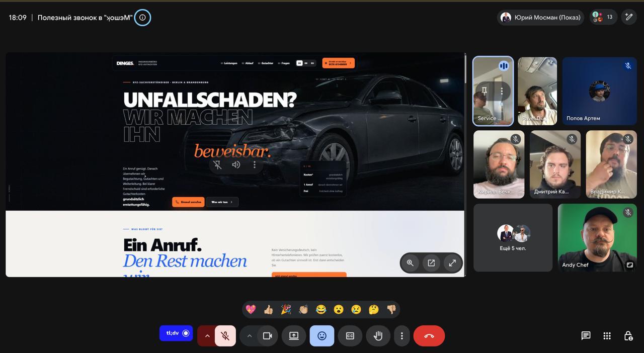Send the thumbs up reaction

[x=268, y=309]
